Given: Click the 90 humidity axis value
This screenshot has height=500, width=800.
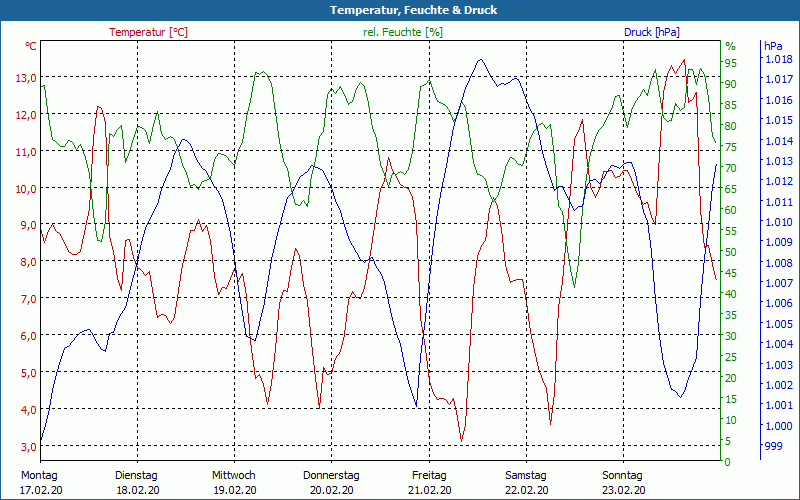Looking at the screenshot, I should (731, 84).
